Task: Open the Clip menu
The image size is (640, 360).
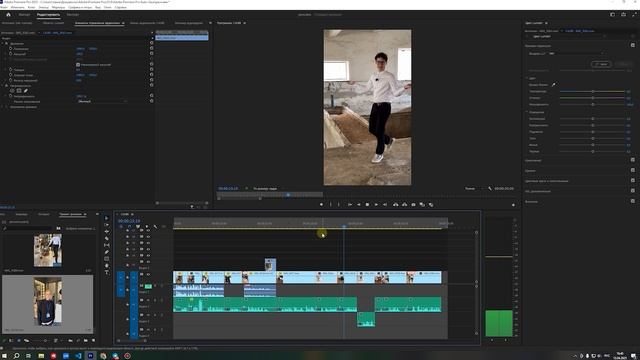Action: point(31,7)
